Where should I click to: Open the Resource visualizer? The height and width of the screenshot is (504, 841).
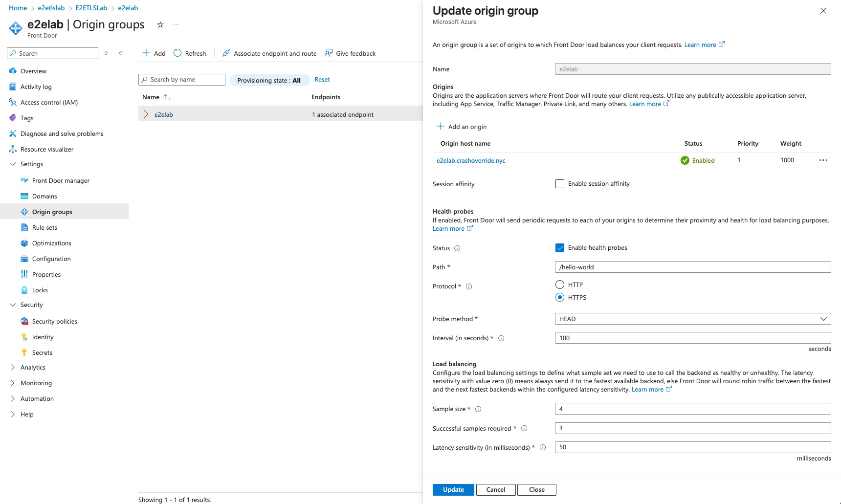tap(47, 149)
